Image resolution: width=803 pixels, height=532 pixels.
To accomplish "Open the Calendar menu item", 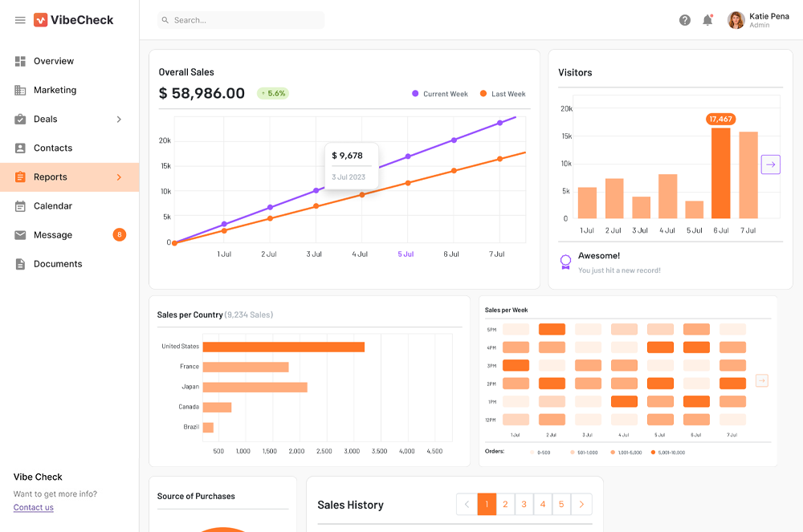I will tap(70, 206).
